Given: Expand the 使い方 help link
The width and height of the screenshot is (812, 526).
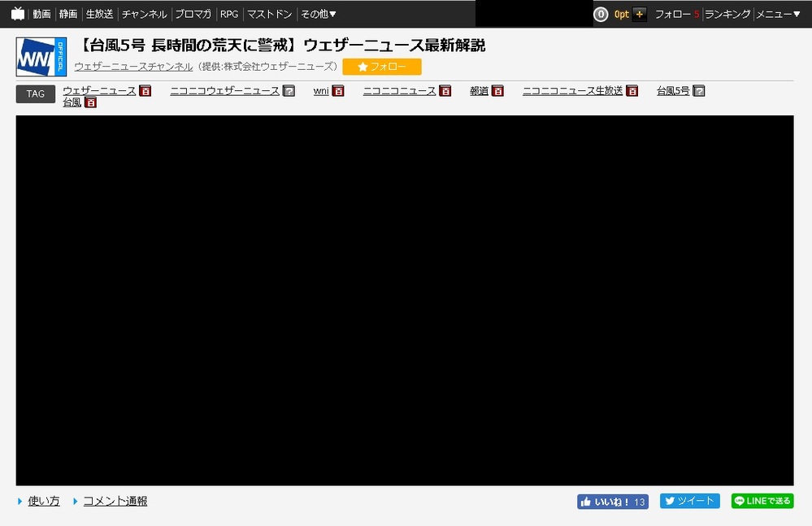Looking at the screenshot, I should click(x=44, y=501).
